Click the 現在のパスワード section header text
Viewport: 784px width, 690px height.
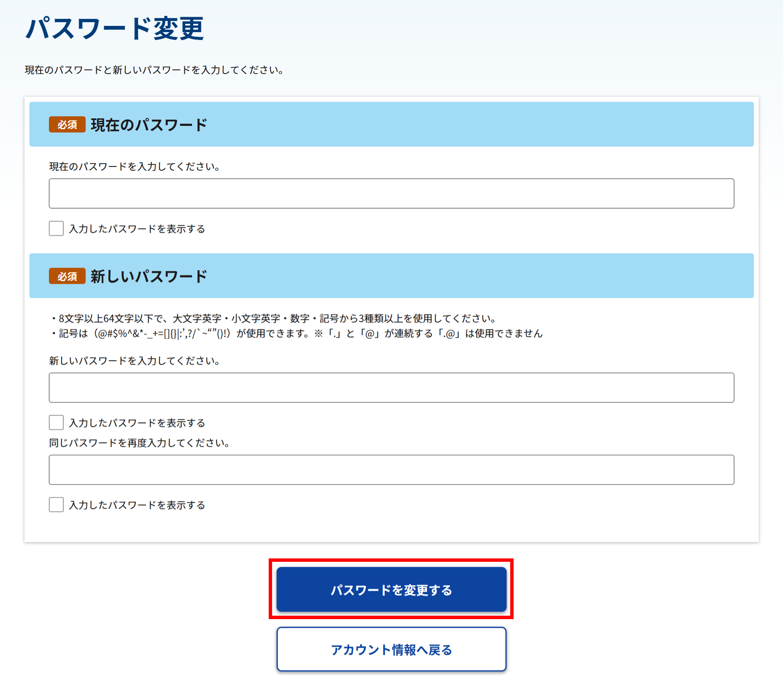pyautogui.click(x=149, y=125)
